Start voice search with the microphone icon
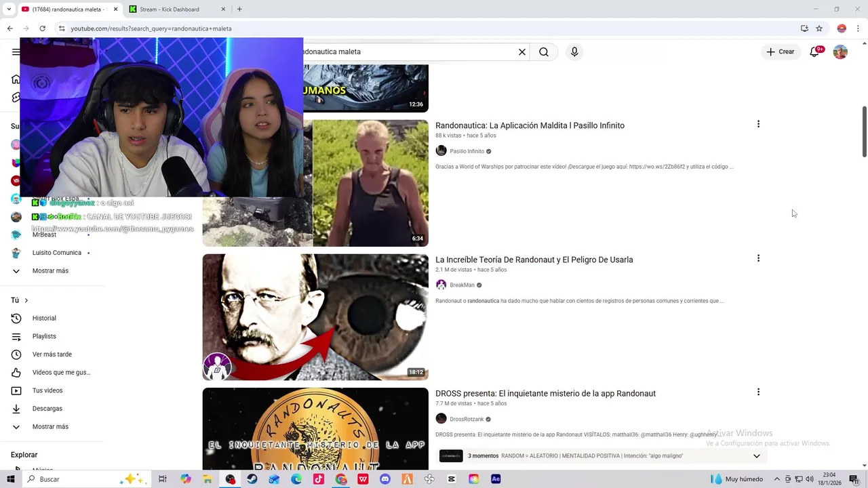Image resolution: width=868 pixels, height=488 pixels. [x=574, y=52]
